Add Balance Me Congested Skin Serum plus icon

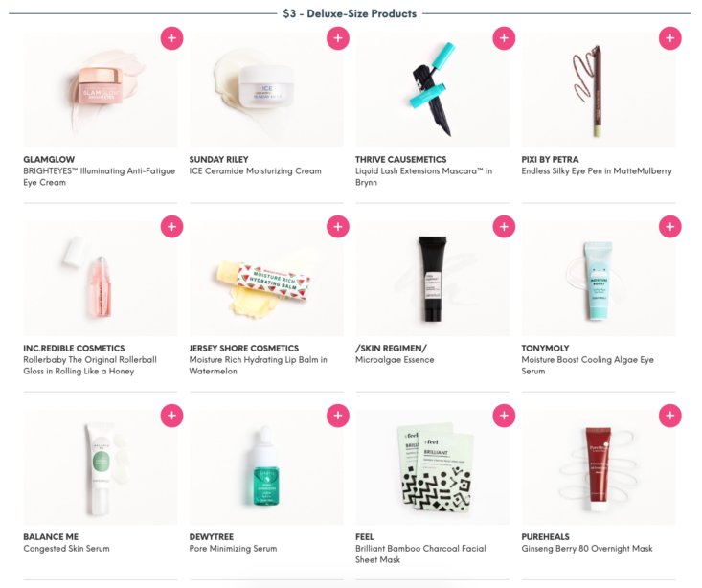coord(172,416)
